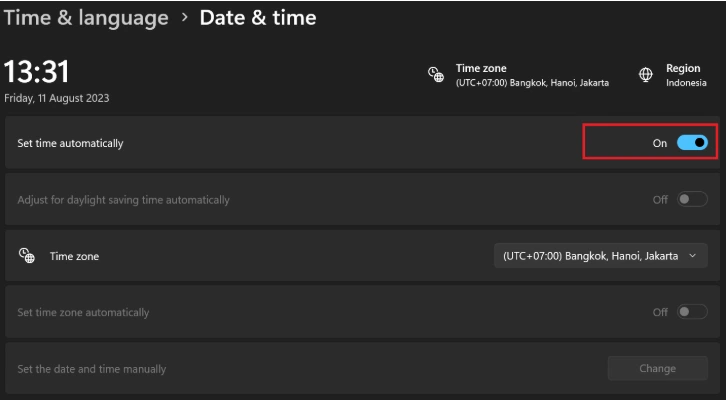Select the Date & time breadcrumb title
This screenshot has width=726, height=400.
click(x=258, y=18)
